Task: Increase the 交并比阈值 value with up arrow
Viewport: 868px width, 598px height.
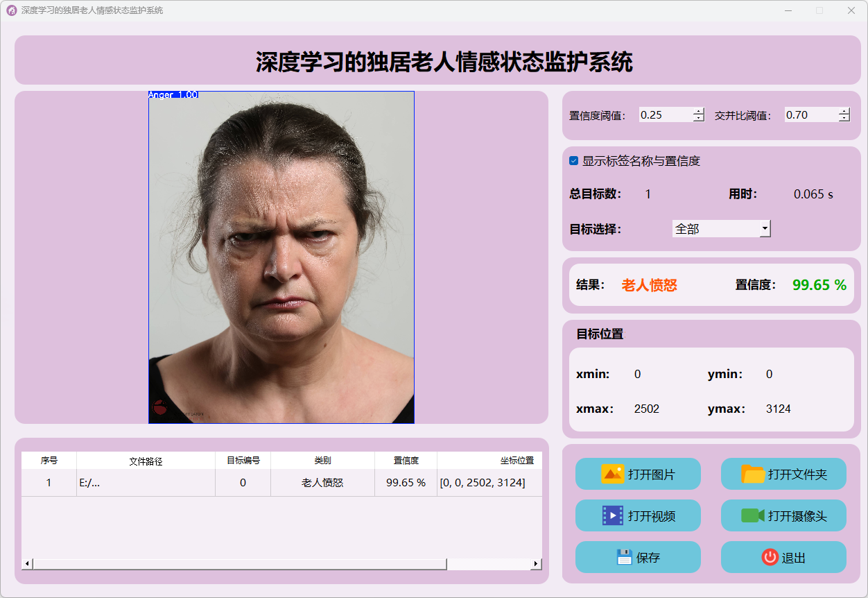Action: tap(844, 111)
